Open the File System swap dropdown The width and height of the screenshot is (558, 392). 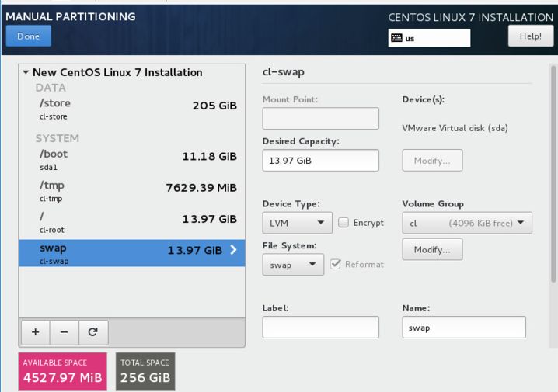(293, 265)
